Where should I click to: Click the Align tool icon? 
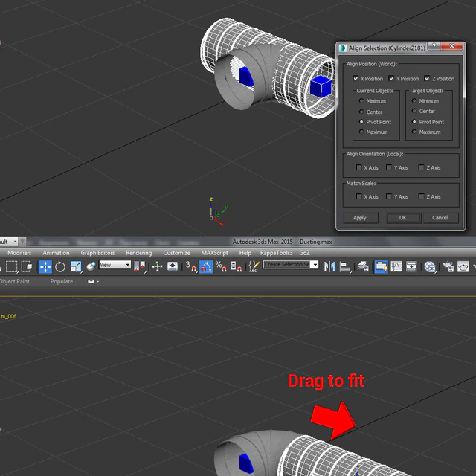coord(345,266)
